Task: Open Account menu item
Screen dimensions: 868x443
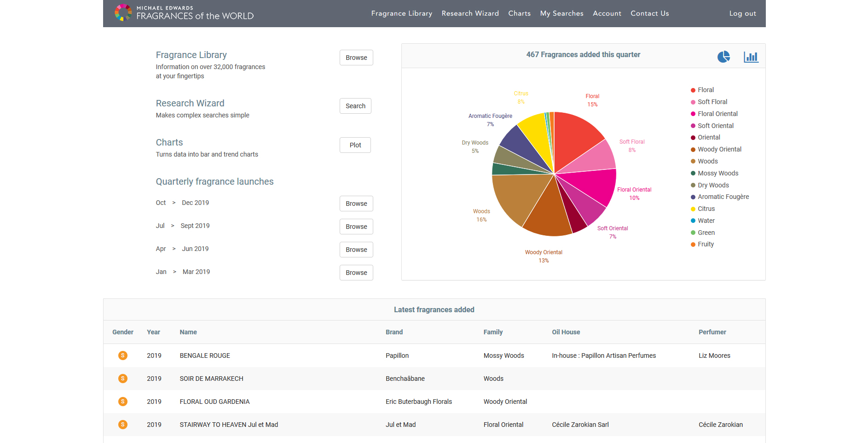Action: [607, 13]
